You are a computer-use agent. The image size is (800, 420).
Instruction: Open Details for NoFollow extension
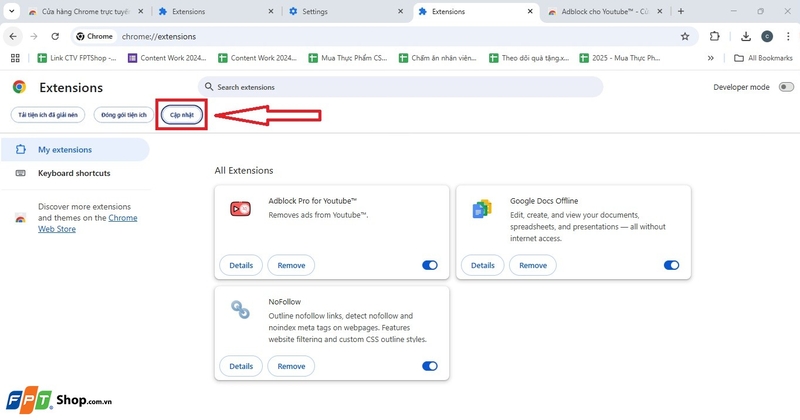pos(241,366)
